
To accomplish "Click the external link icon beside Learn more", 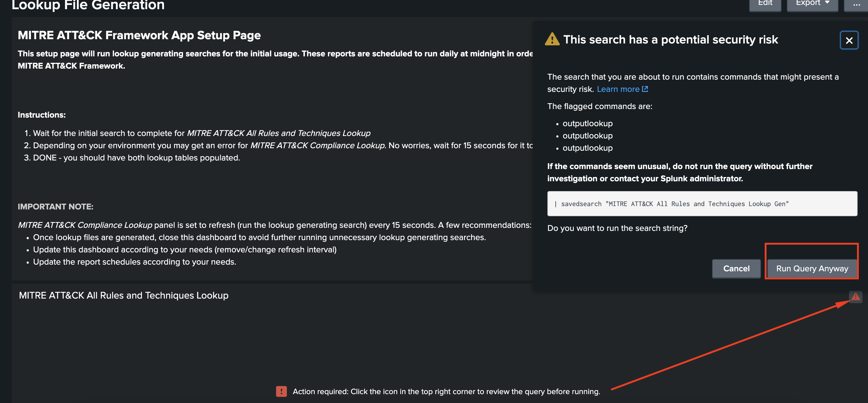I will 645,89.
